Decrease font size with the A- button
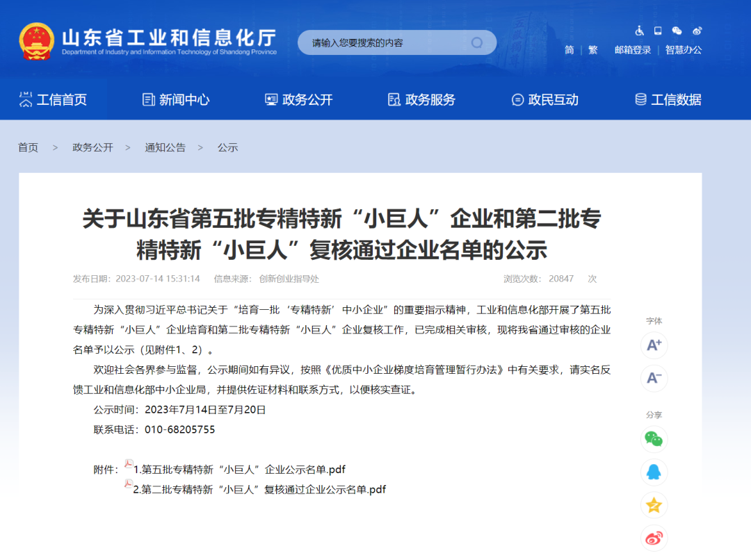This screenshot has width=751, height=560. pos(654,378)
